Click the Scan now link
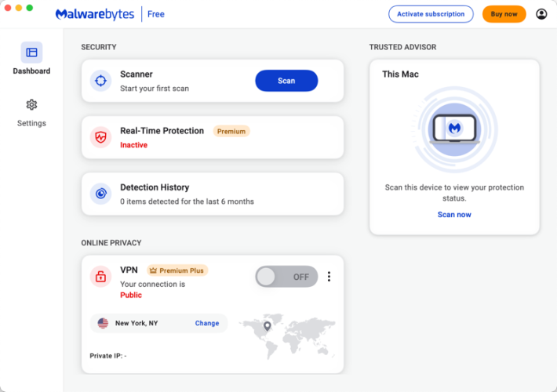Viewport: 557px width, 392px height. click(x=454, y=215)
